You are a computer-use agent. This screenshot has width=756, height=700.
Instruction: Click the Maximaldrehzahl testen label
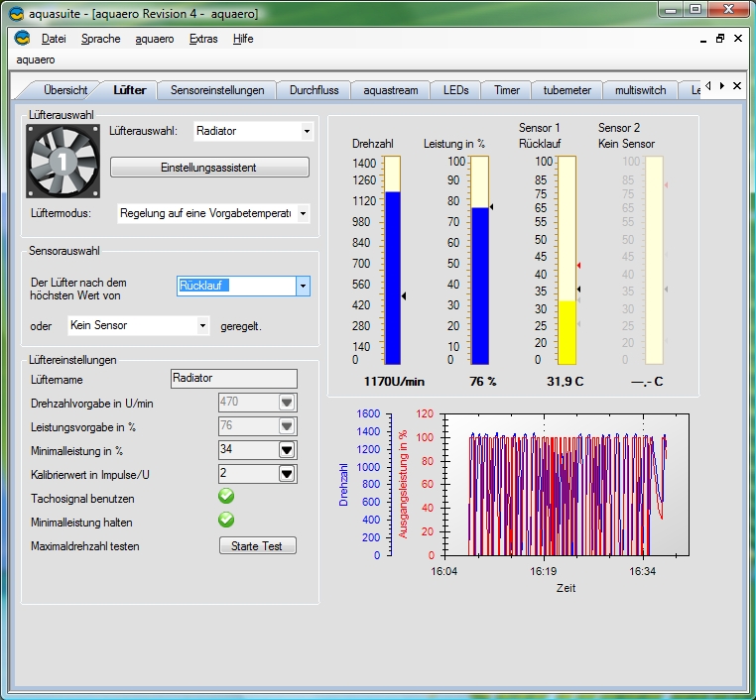click(85, 546)
